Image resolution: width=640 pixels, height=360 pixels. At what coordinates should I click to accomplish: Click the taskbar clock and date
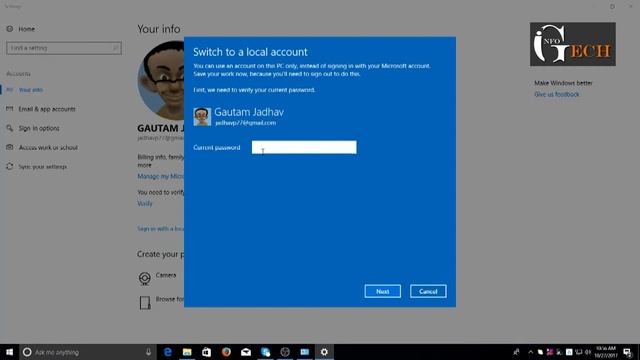pyautogui.click(x=606, y=352)
